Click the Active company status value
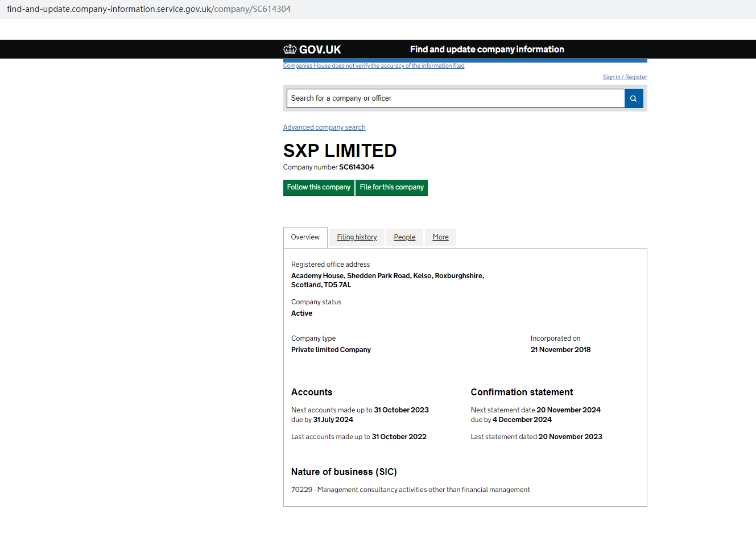Viewport: 756px width, 558px height. coord(301,313)
